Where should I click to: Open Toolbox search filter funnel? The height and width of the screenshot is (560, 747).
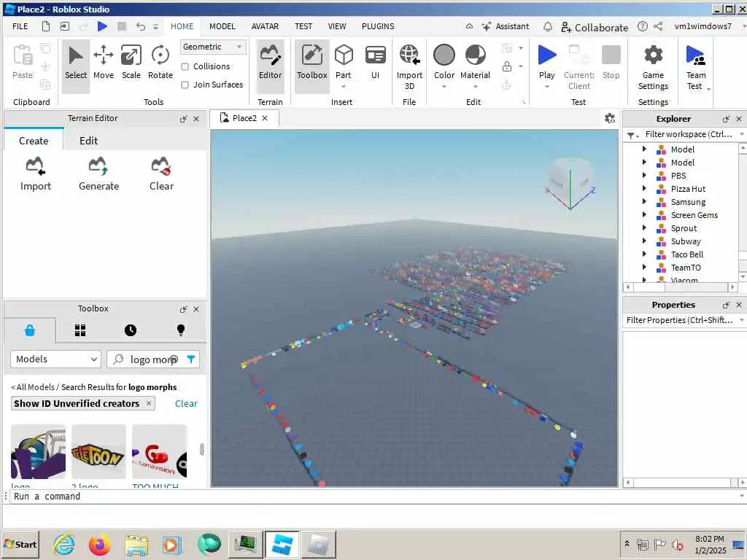click(191, 359)
